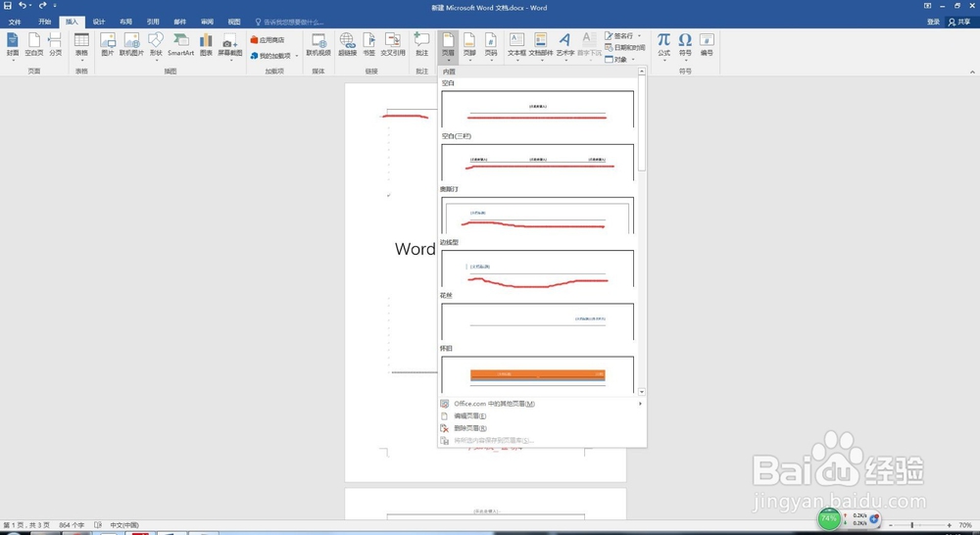Open the undo history dropdown arrow
Screen dimensions: 980x535
pos(30,6)
